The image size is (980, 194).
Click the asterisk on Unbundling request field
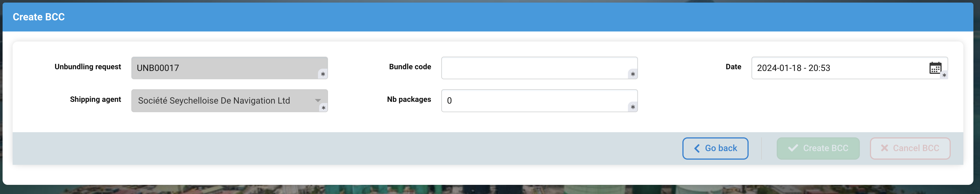tap(323, 74)
